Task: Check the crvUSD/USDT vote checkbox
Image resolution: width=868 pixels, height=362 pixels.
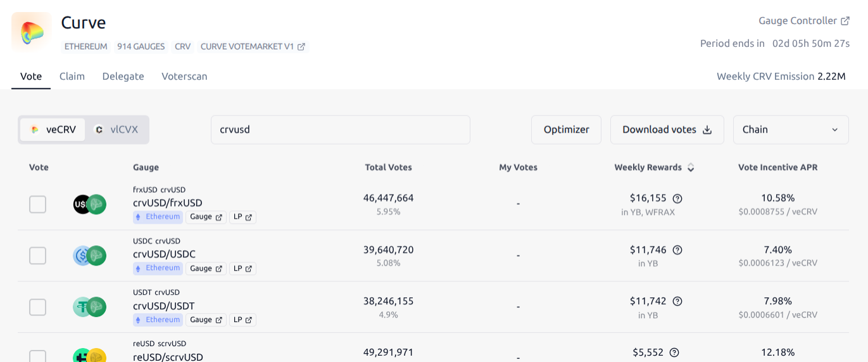Action: (38, 307)
